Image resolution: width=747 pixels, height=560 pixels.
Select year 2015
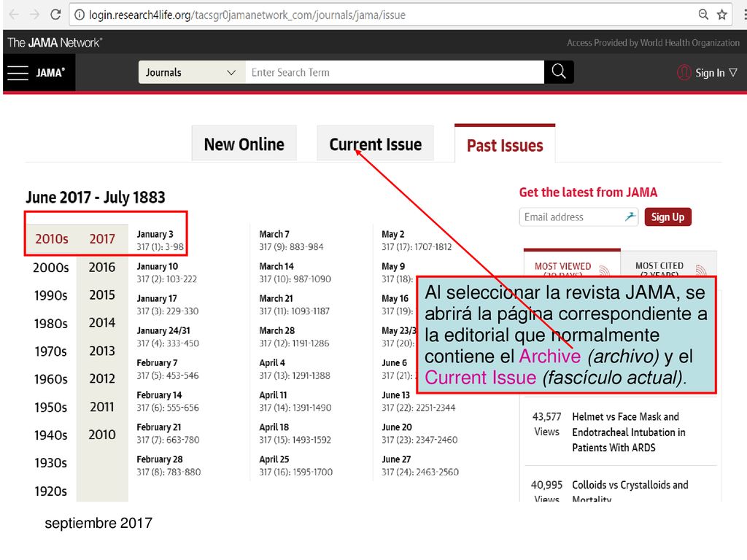(x=102, y=295)
